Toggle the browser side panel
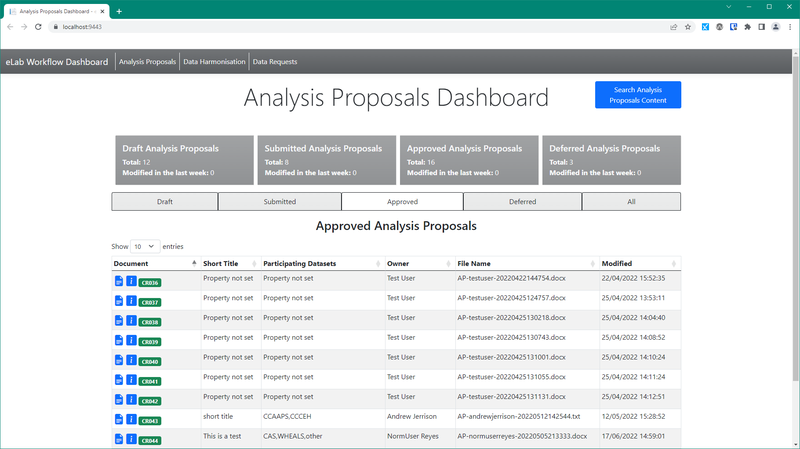Viewport: 800px width, 449px height. [761, 27]
